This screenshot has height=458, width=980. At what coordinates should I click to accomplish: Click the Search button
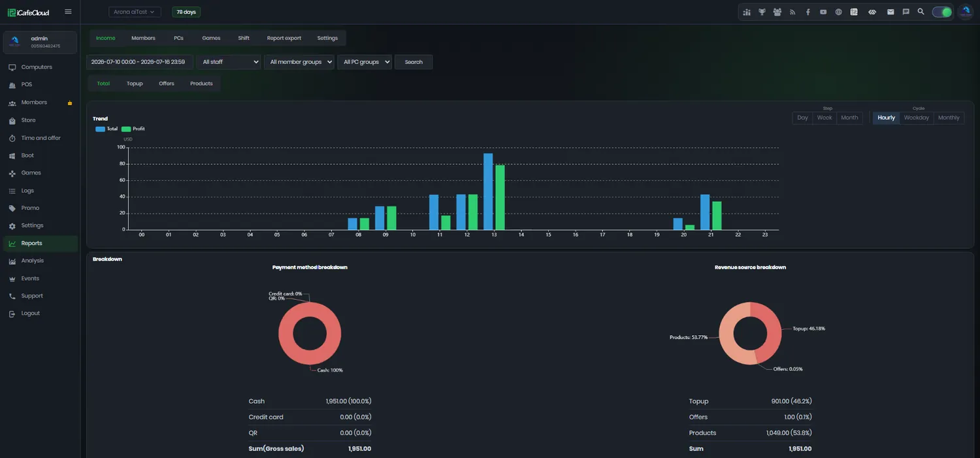[x=414, y=62]
